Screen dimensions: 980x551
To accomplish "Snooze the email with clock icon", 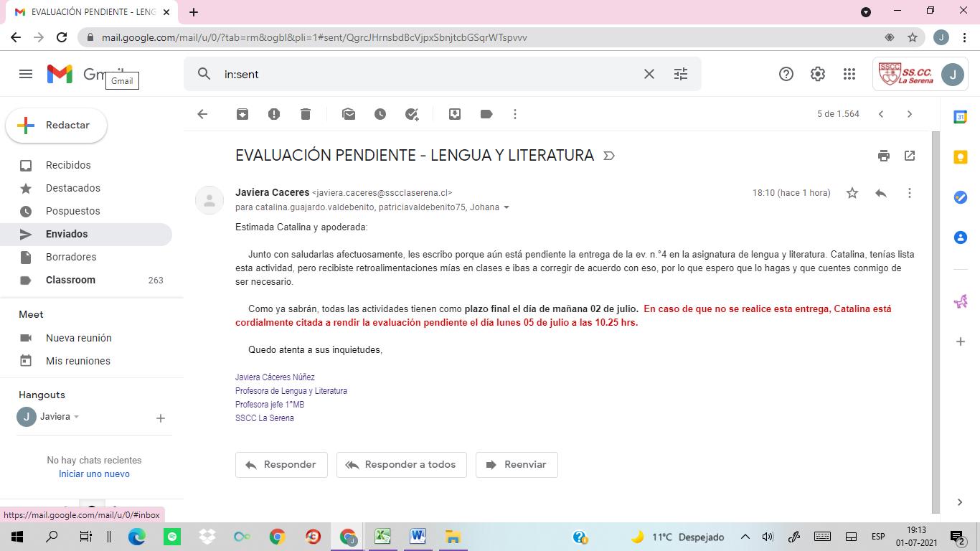I will pyautogui.click(x=380, y=114).
